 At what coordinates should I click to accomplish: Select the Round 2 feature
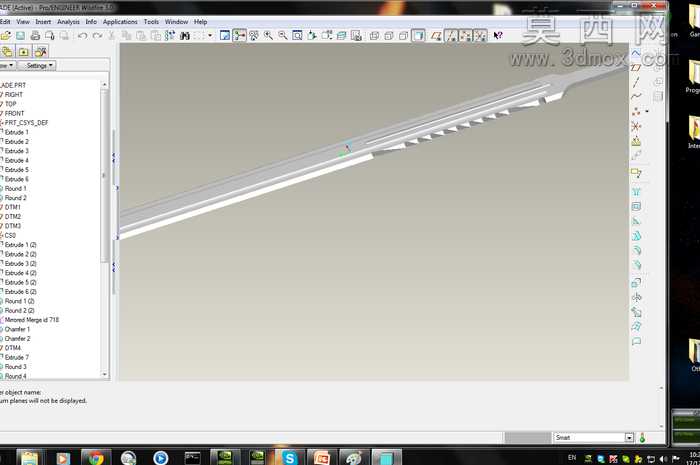point(15,198)
